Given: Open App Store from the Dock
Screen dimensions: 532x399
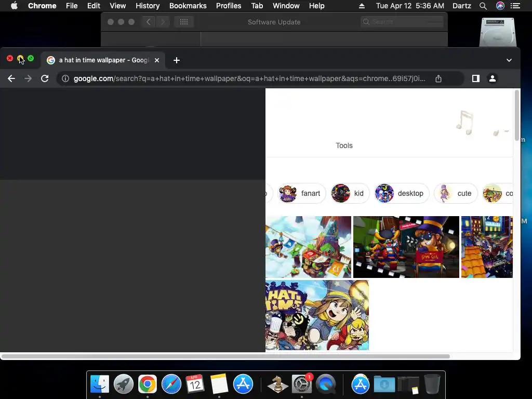Looking at the screenshot, I should [x=243, y=384].
